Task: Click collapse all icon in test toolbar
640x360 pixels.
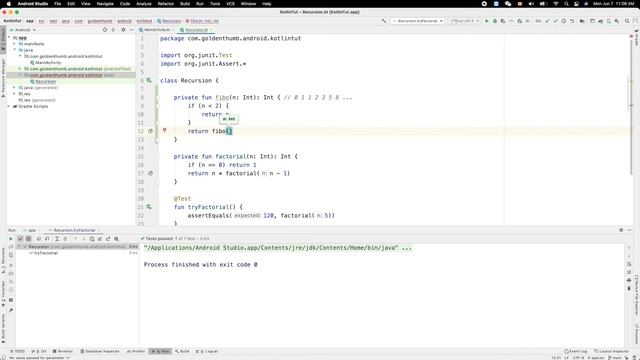Action: click(65, 239)
